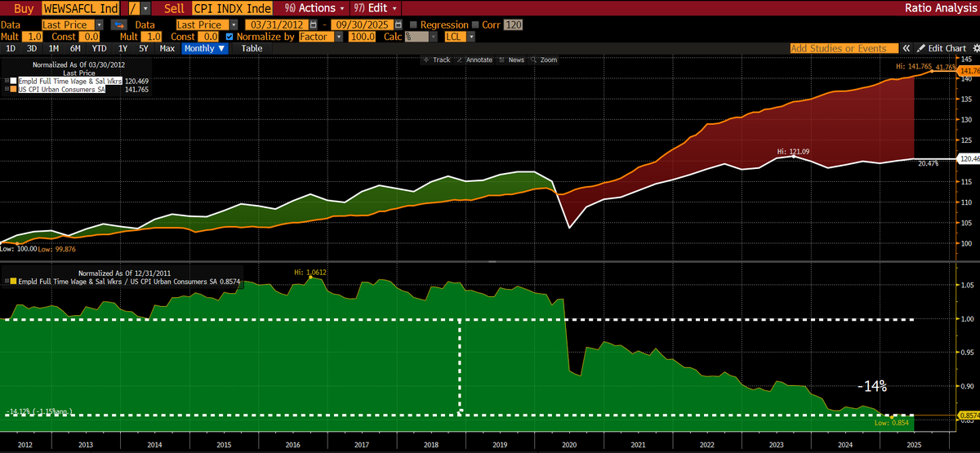Expand Empld Full Time Wage legend entry
This screenshot has height=453, width=980.
tap(7, 81)
